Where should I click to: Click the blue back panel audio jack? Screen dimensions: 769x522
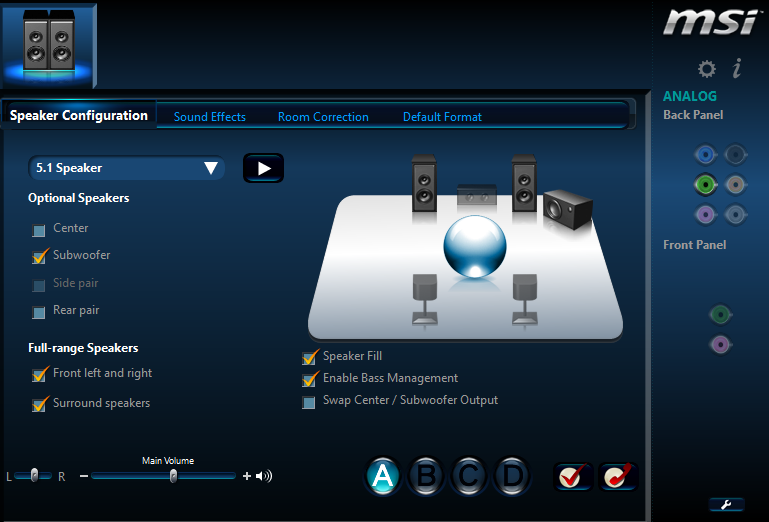pyautogui.click(x=706, y=154)
